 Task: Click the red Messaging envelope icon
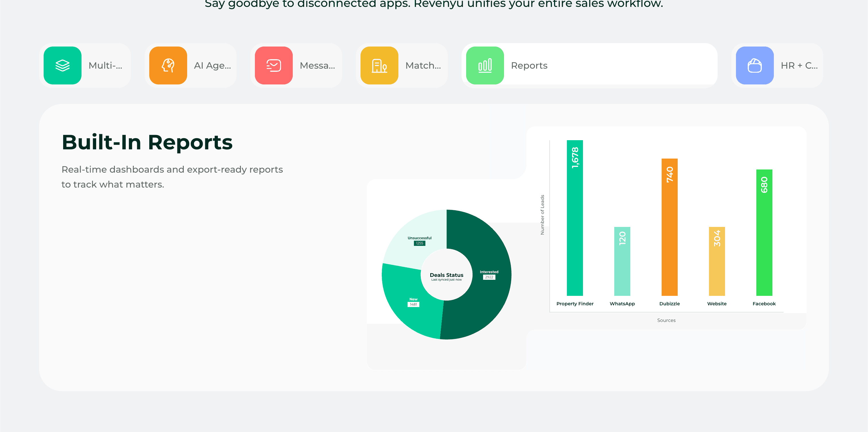click(x=273, y=65)
